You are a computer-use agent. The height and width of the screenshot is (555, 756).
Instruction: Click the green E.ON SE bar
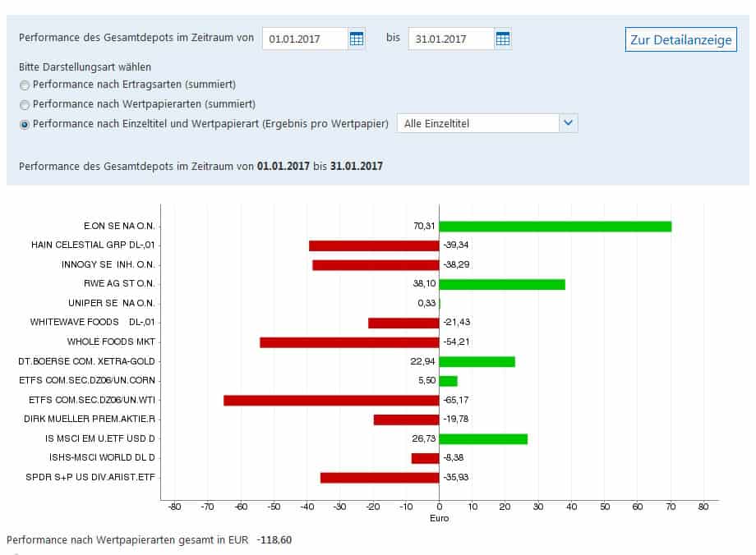click(555, 227)
